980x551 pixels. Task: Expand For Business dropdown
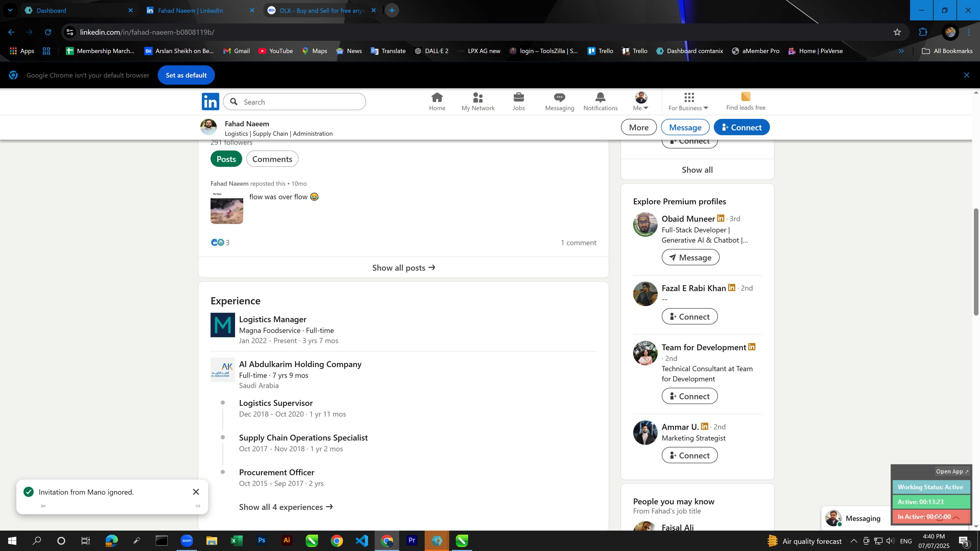coord(688,102)
